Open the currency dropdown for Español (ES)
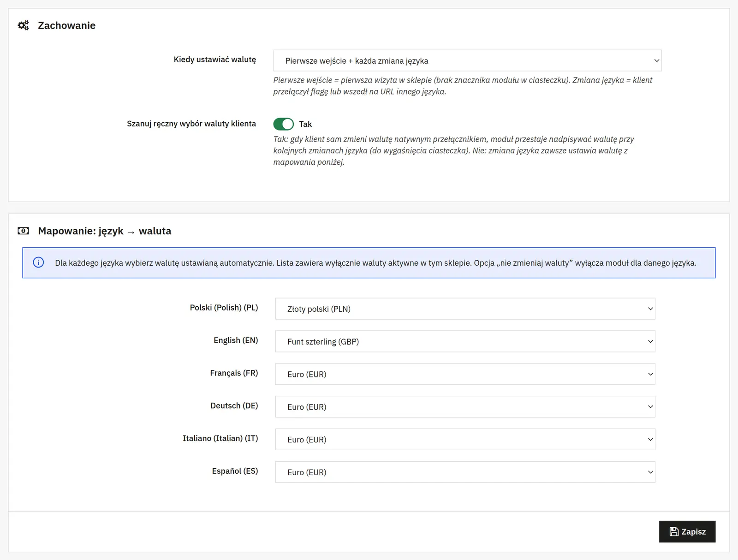The image size is (738, 560). click(465, 472)
